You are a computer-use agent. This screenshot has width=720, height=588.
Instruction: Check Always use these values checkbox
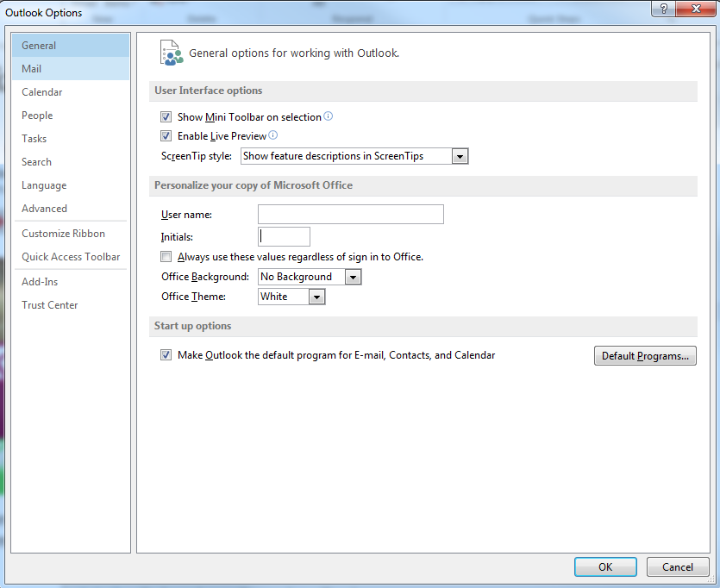[166, 257]
